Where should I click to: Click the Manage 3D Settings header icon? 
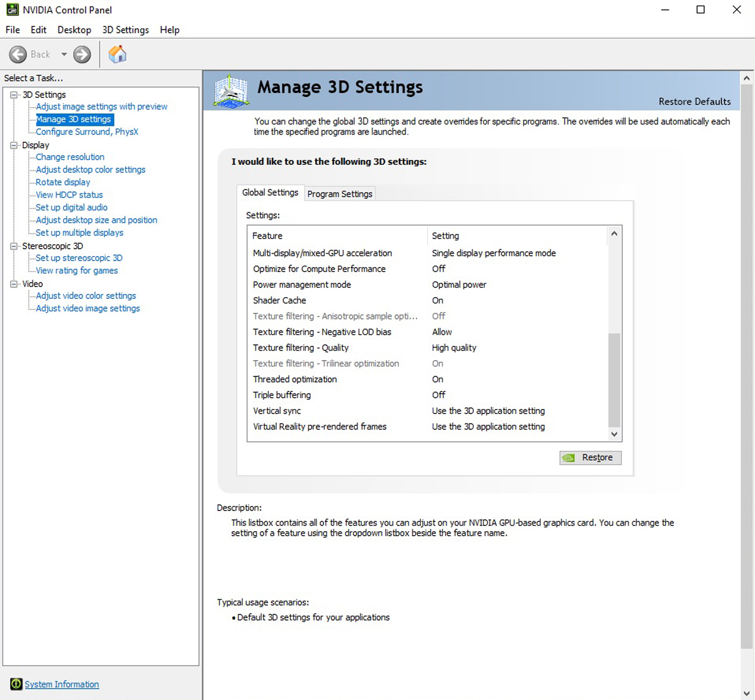click(231, 91)
